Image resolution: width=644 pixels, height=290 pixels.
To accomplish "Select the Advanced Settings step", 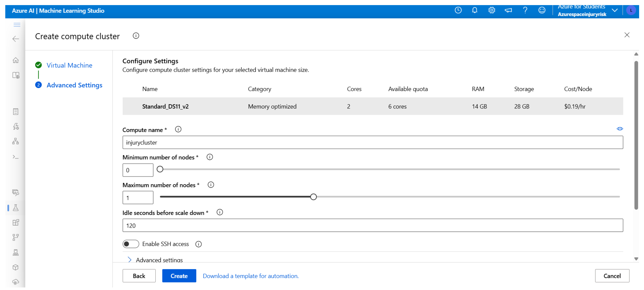I will 74,85.
